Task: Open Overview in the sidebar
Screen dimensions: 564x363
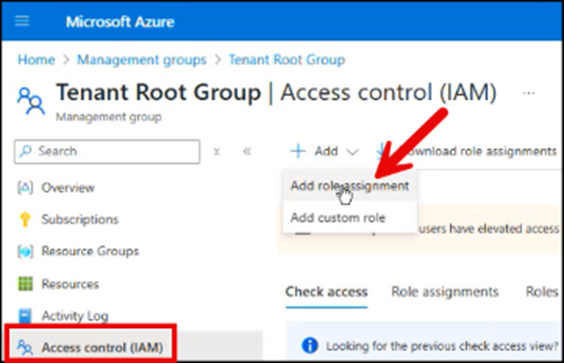Action: click(68, 187)
